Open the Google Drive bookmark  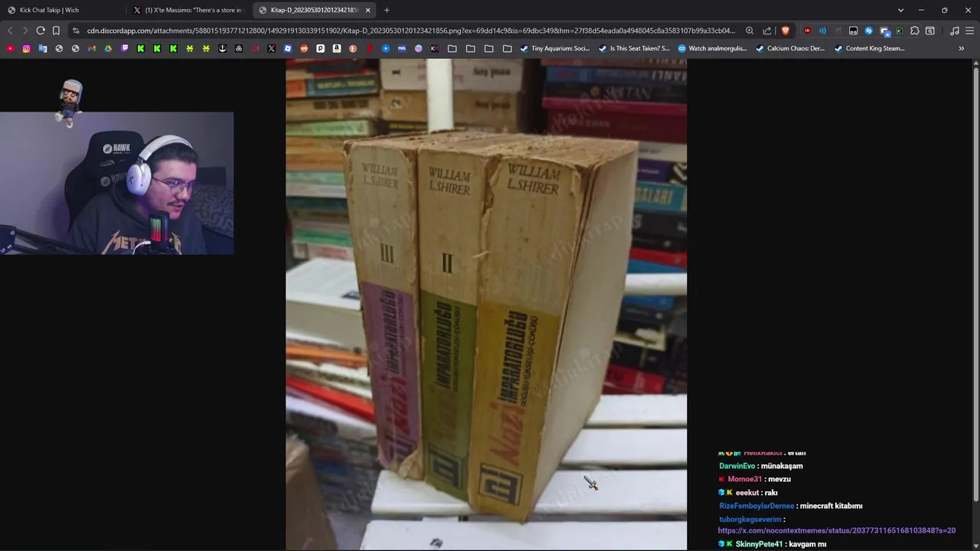point(108,48)
